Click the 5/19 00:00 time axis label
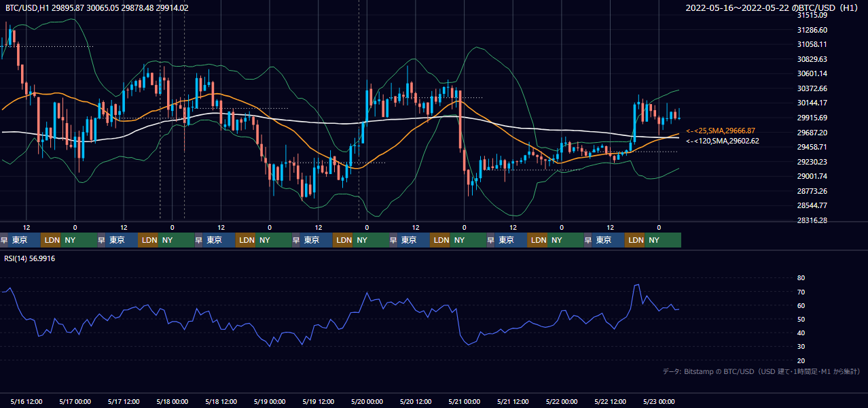This screenshot has height=408, width=868. point(270,401)
